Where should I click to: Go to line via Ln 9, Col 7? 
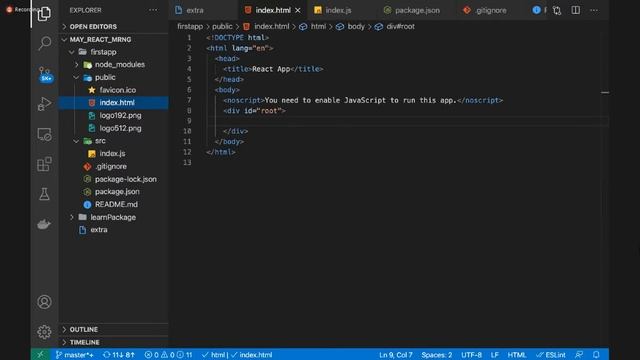click(x=396, y=355)
